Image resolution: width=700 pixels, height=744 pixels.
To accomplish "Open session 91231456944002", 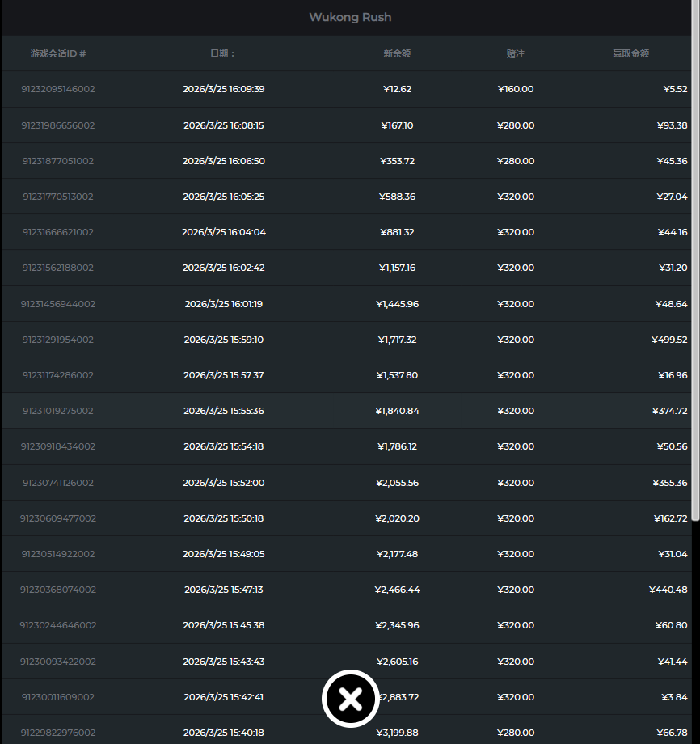I will point(58,304).
